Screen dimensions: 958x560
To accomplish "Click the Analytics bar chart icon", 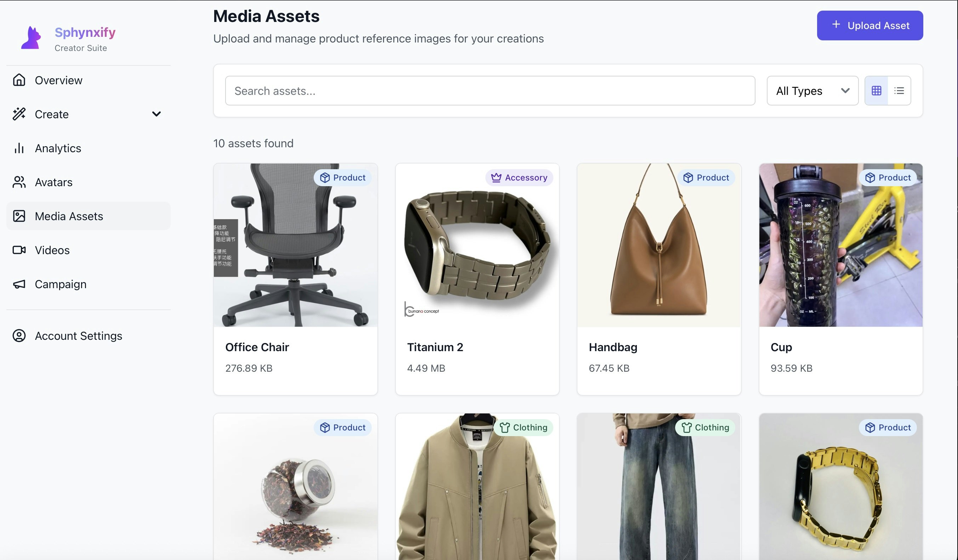I will 19,148.
